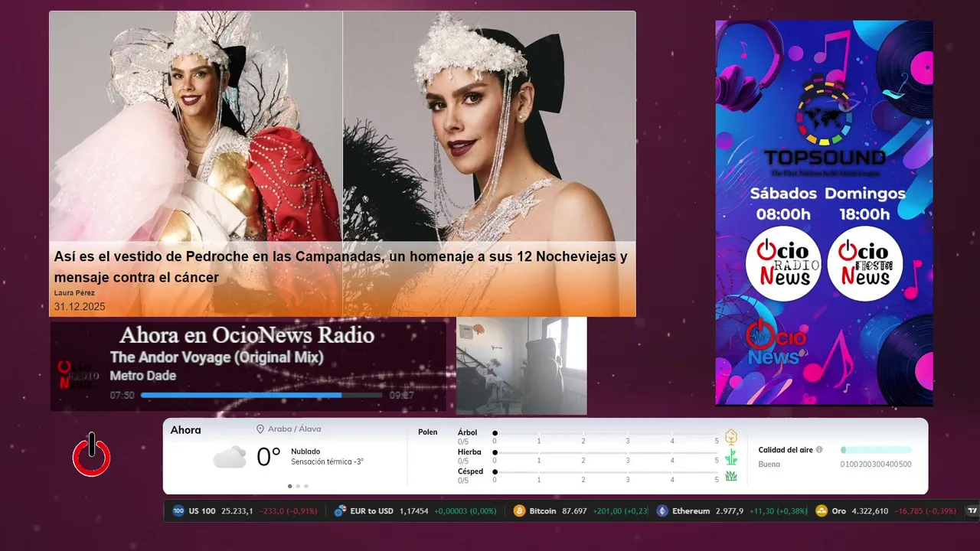Click the OcioNews Radio logo in player
This screenshot has width=980, height=551.
click(x=78, y=374)
